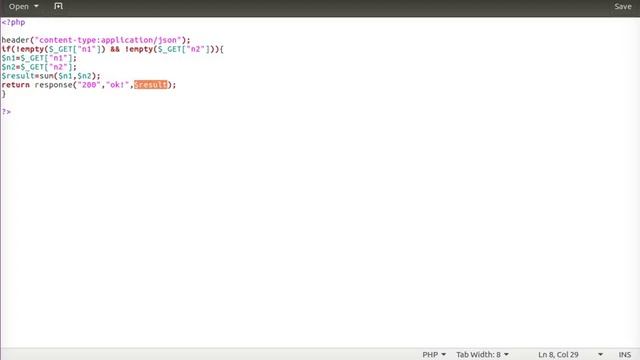The height and width of the screenshot is (360, 640).
Task: Click the $n2=$_GET["n2"] line
Action: click(x=39, y=67)
